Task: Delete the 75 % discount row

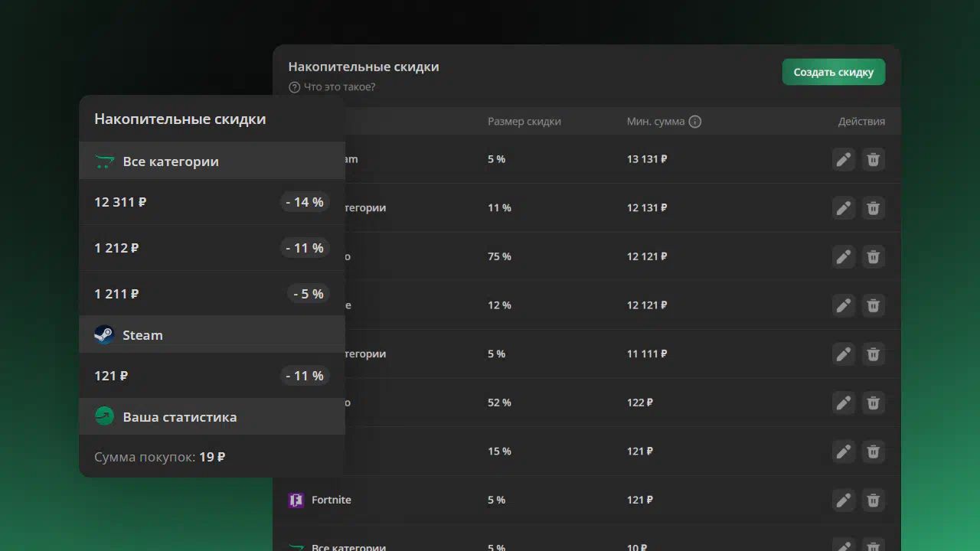Action: [x=873, y=256]
